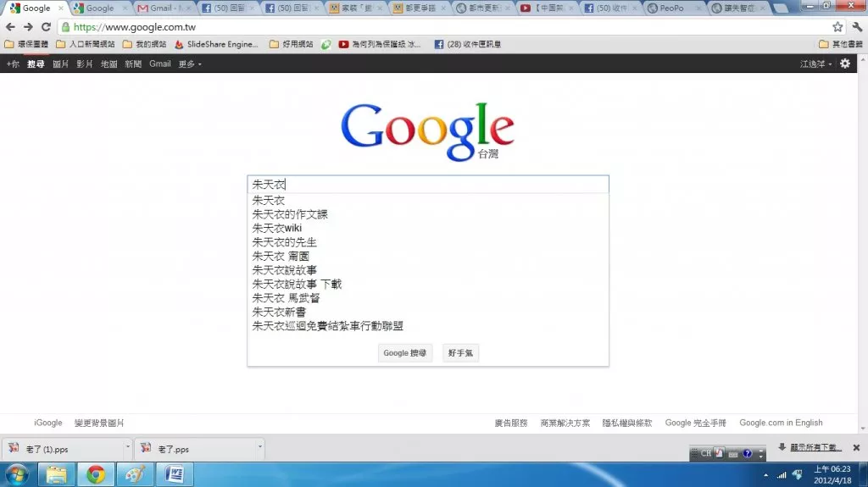Open the iGoogle link
868x487 pixels.
tap(48, 423)
